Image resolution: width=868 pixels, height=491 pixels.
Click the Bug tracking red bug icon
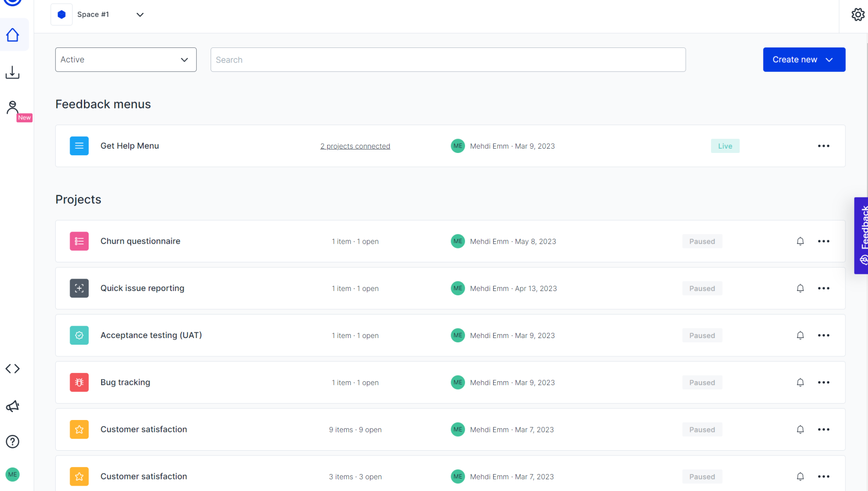point(79,382)
